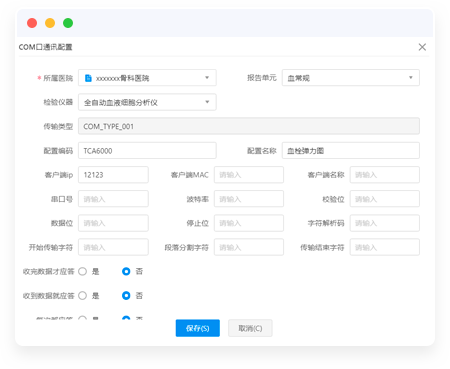The height and width of the screenshot is (369, 450).
Task: Click the 取消(C) button
Action: coord(250,328)
